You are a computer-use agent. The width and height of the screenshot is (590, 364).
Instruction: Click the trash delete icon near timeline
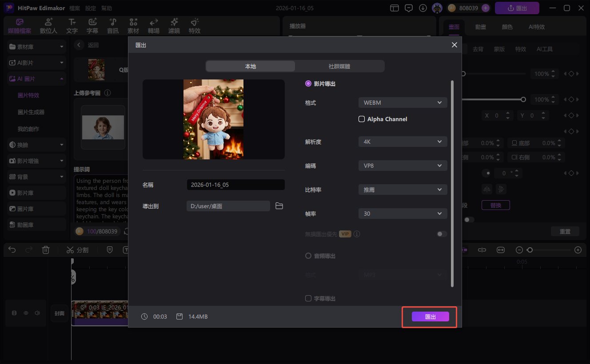(x=46, y=249)
